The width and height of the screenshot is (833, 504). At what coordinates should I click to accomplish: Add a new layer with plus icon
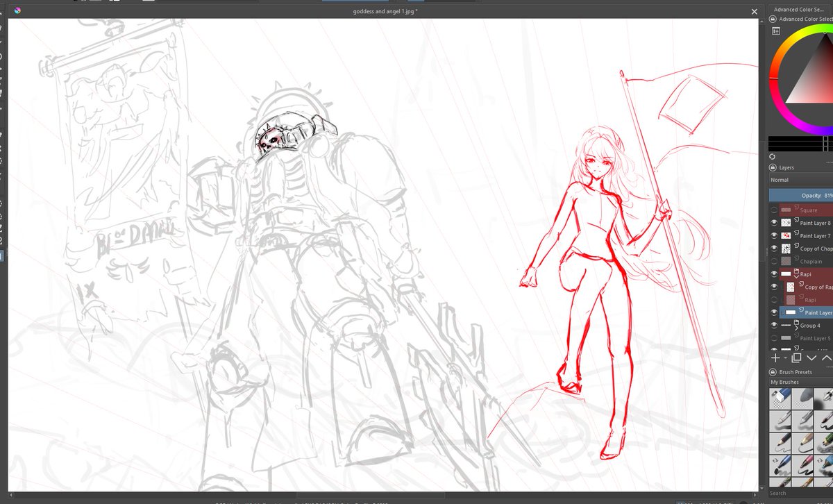coord(775,358)
